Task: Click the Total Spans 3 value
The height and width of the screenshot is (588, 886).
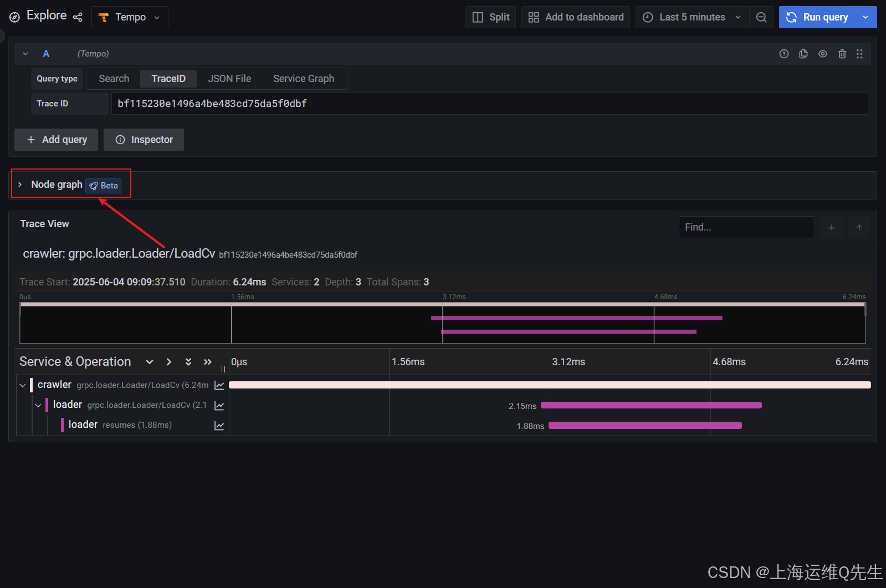Action: click(x=426, y=282)
